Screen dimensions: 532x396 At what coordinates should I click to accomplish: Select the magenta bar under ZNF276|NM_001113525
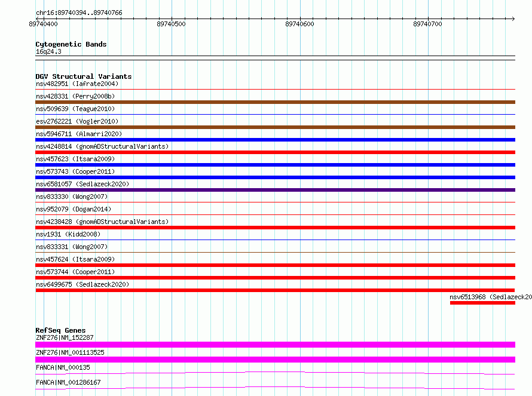275,360
